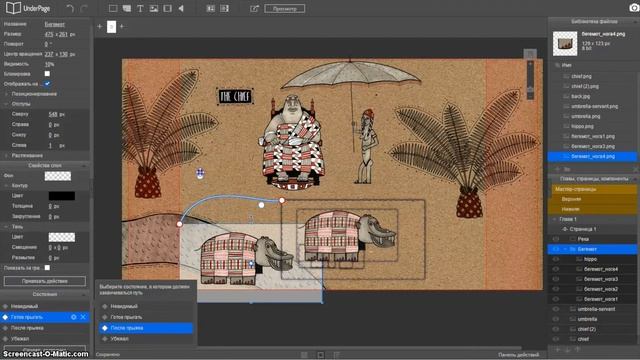Delete the Готов прыгать state
The width and height of the screenshot is (640, 360).
point(83,317)
